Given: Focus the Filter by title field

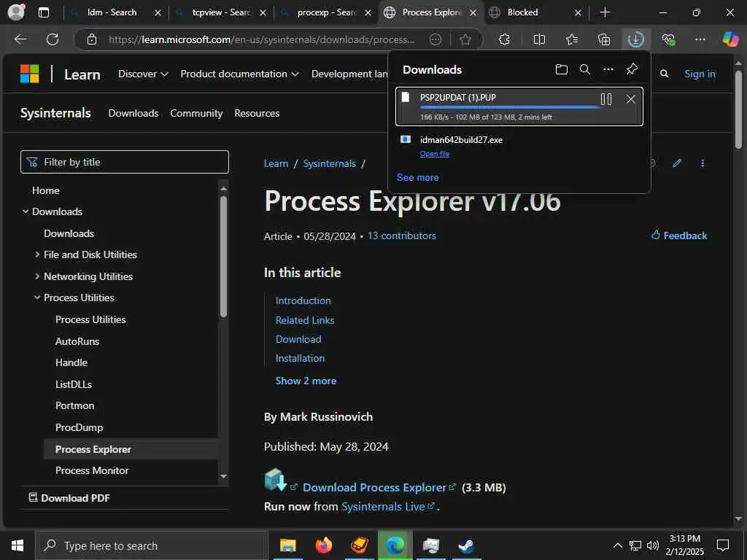Looking at the screenshot, I should click(124, 162).
